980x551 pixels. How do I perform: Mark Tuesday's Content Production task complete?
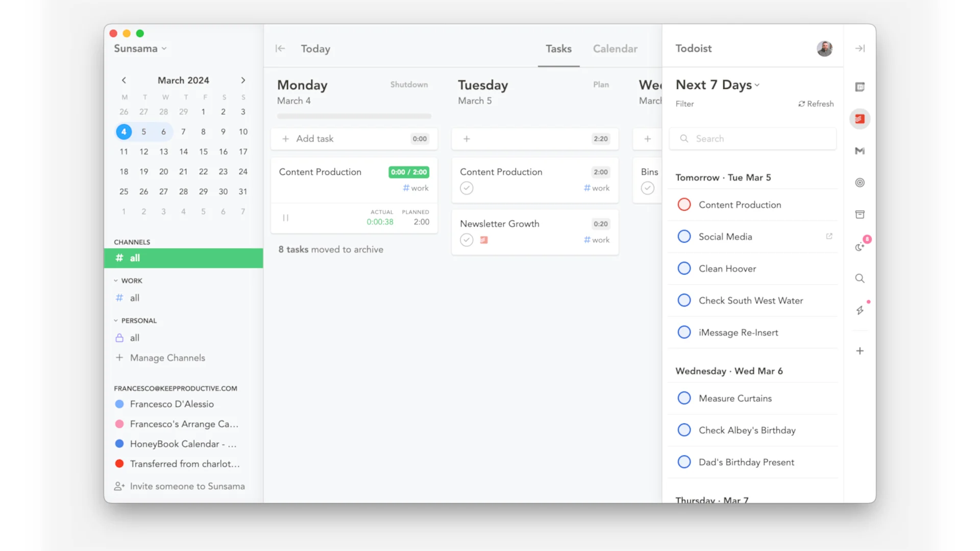466,188
